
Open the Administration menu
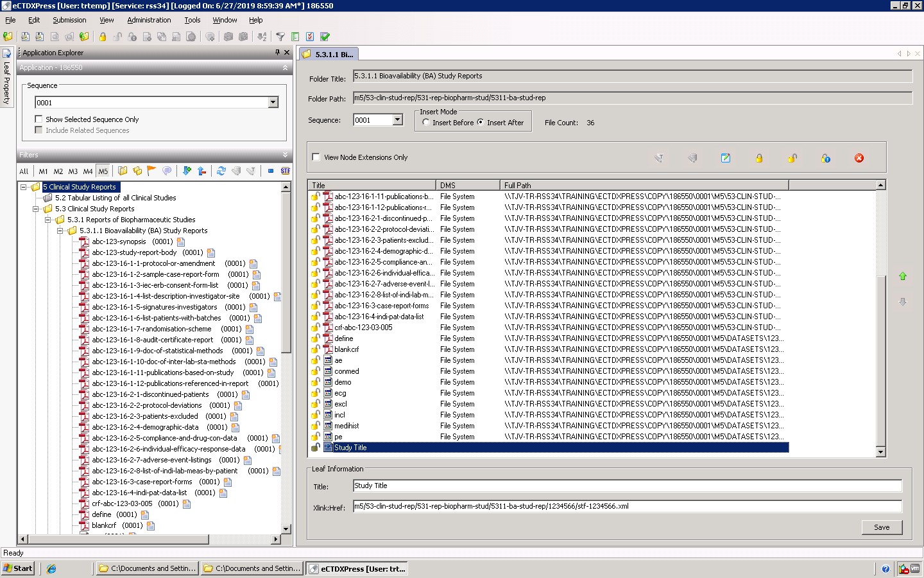coord(149,20)
